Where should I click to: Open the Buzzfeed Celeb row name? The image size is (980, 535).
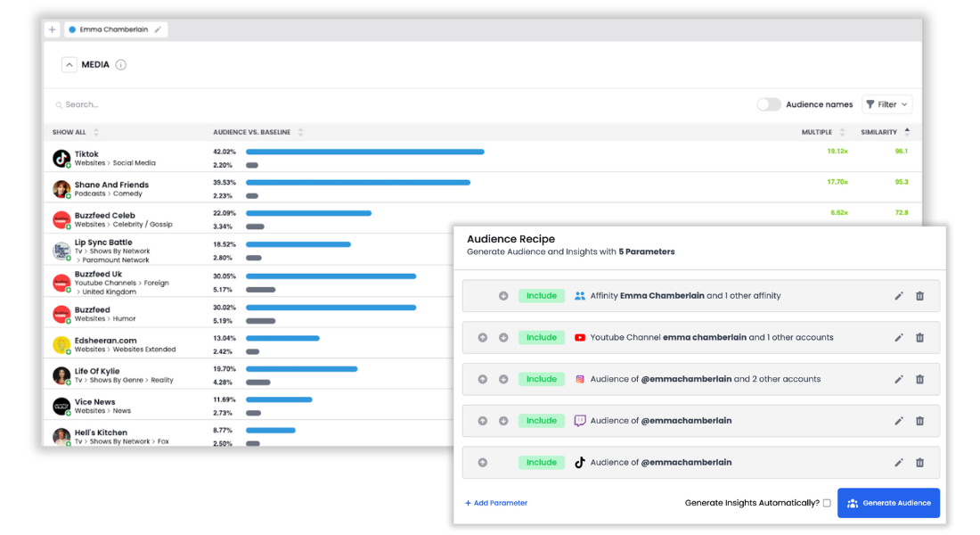coord(105,215)
